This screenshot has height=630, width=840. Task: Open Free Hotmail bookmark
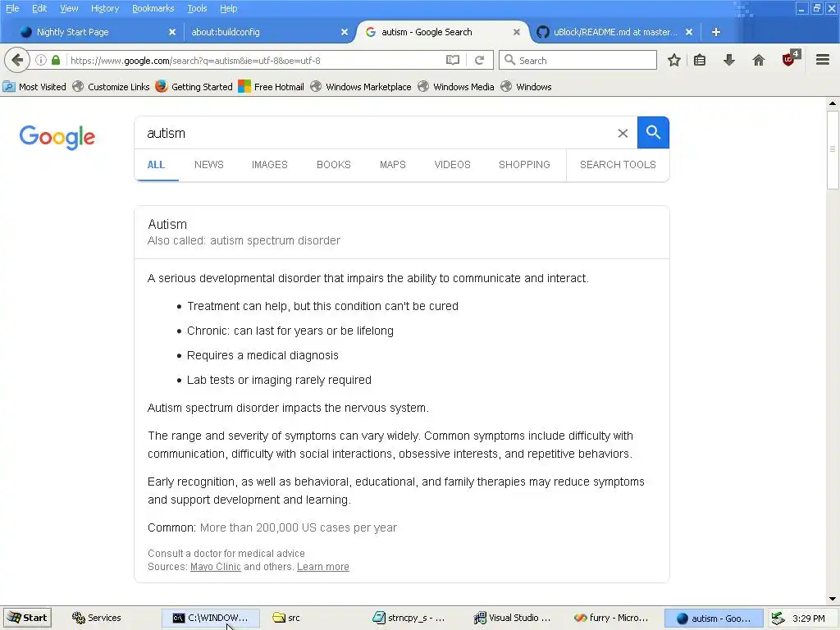[x=271, y=87]
